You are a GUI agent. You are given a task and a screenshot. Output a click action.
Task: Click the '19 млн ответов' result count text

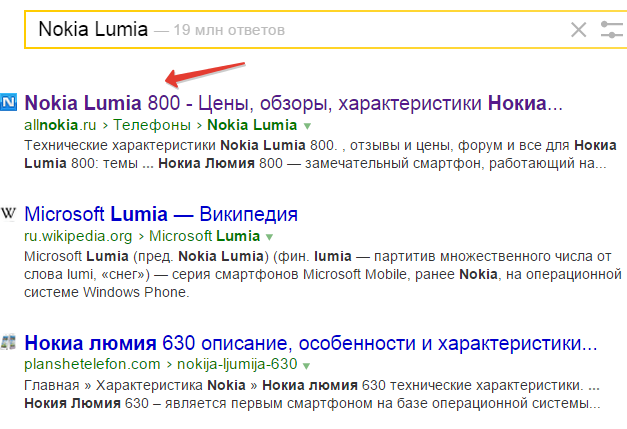pos(229,30)
